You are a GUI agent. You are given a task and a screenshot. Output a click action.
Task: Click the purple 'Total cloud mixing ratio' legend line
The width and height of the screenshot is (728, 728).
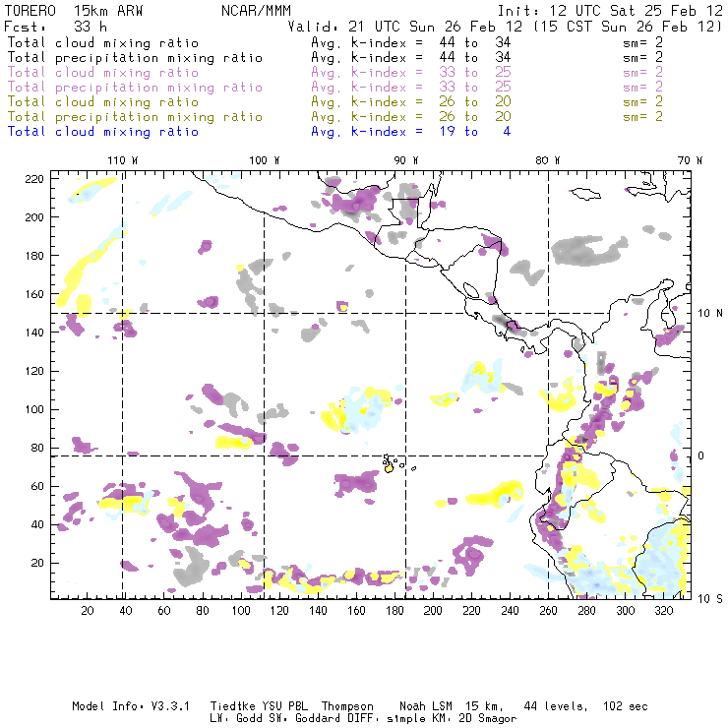click(x=103, y=73)
